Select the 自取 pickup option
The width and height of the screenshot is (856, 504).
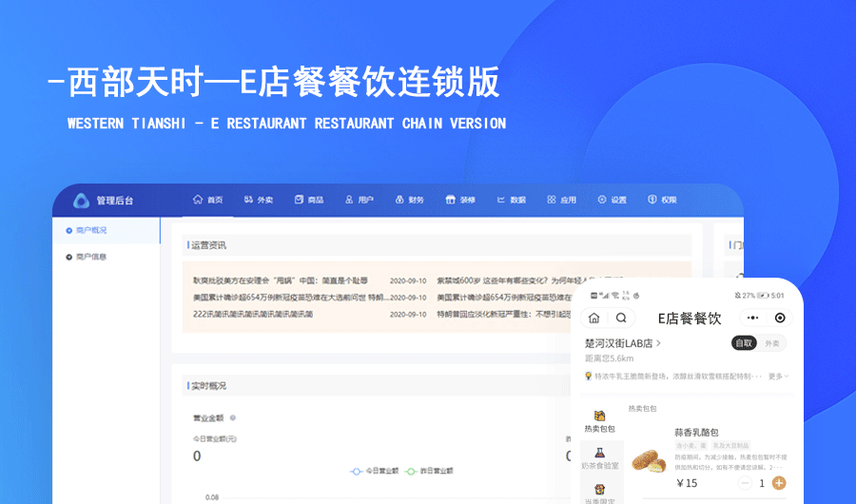coord(744,343)
